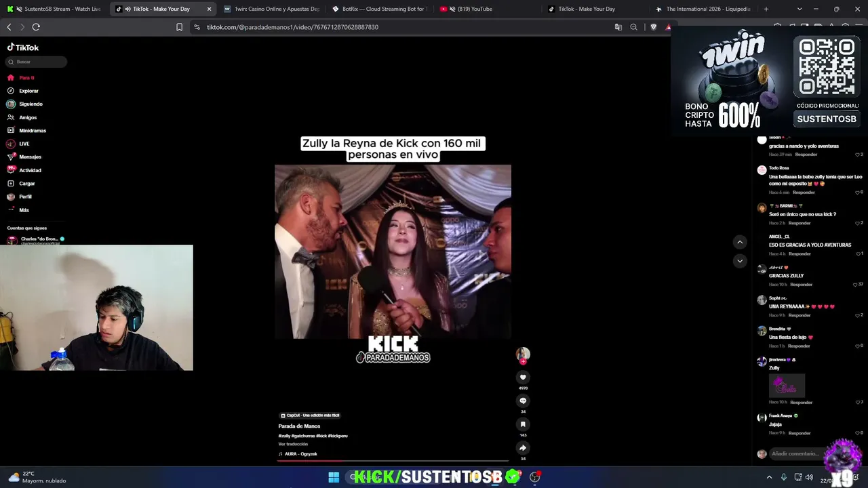Image resolution: width=868 pixels, height=488 pixels.
Task: Open a new browser tab
Action: point(766,9)
